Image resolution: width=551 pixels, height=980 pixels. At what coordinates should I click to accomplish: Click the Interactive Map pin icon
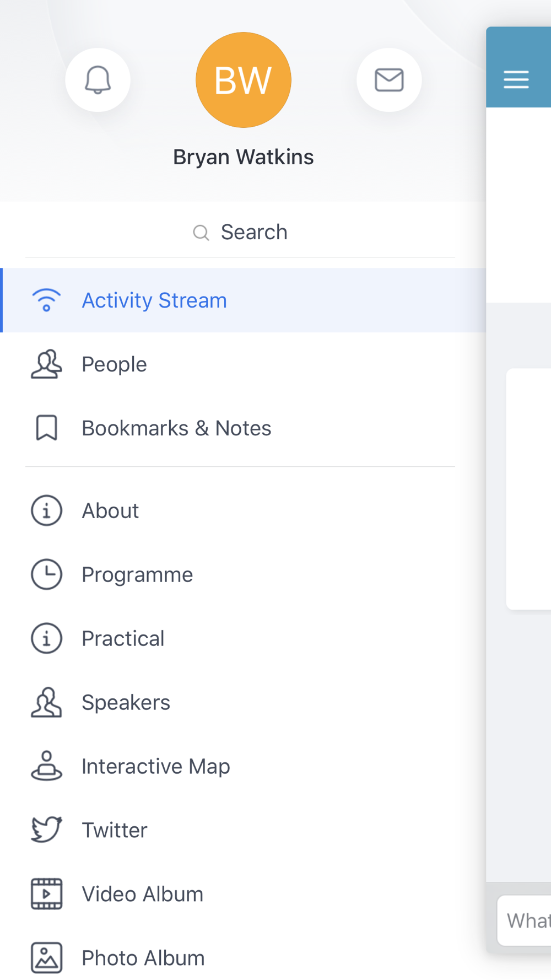tap(46, 766)
